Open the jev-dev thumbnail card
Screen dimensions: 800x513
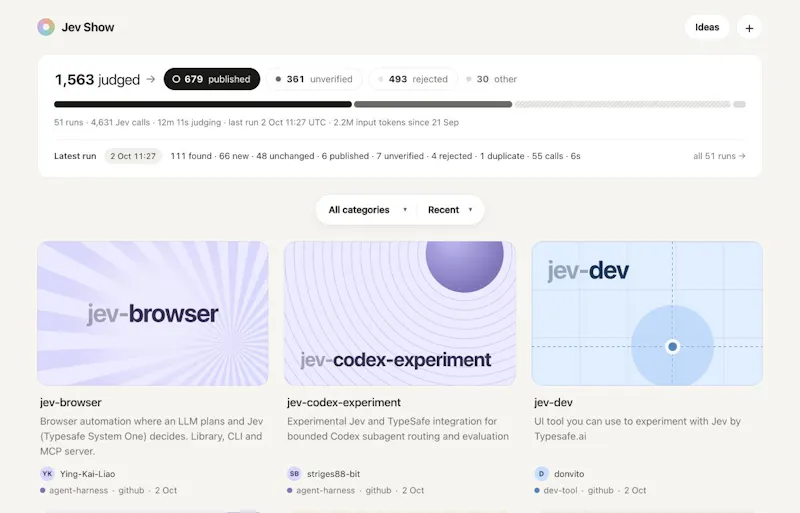pyautogui.click(x=647, y=313)
